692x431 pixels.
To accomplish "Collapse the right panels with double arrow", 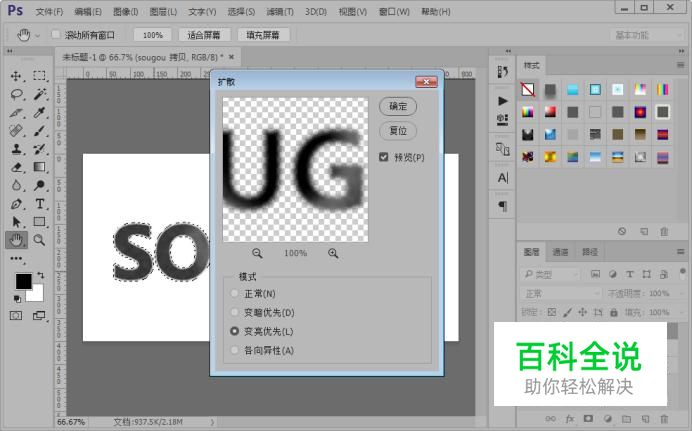I will [681, 51].
